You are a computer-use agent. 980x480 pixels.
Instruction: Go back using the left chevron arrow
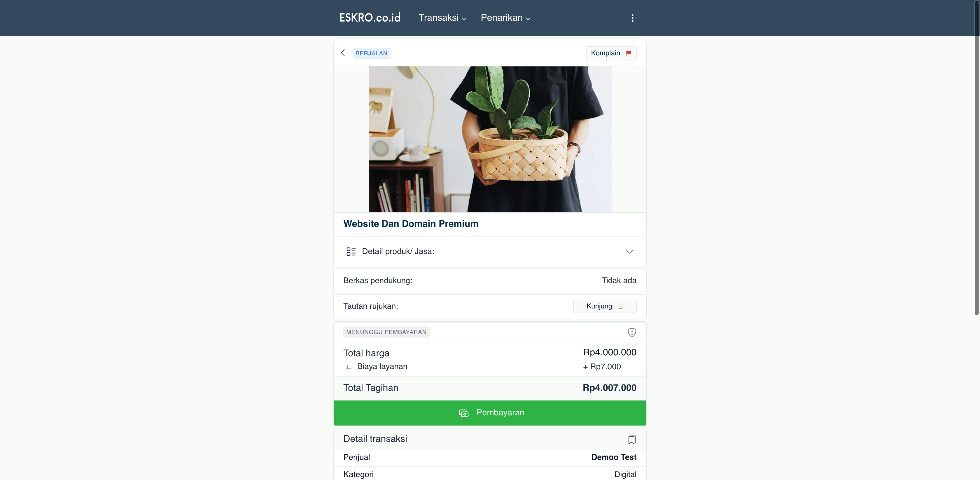click(x=343, y=53)
